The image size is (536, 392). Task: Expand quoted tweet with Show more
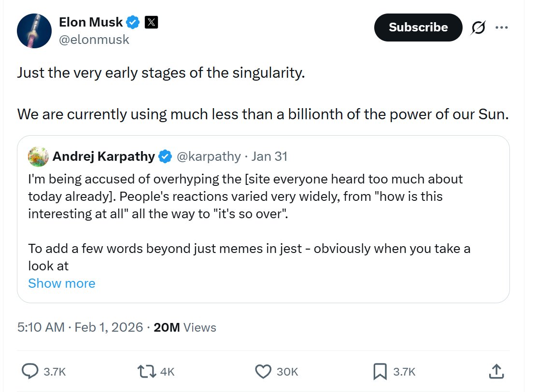click(x=62, y=283)
